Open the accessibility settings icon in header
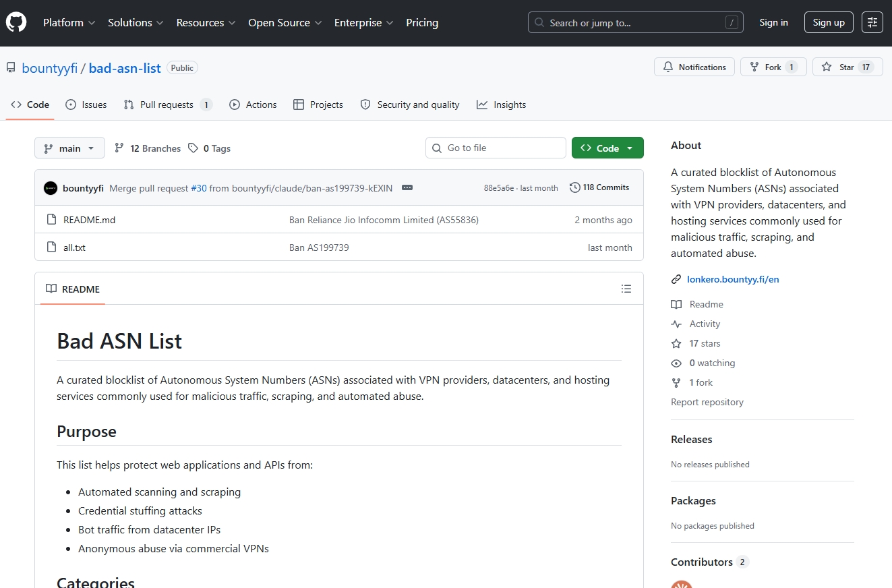Screen dimensions: 892x588 click(872, 22)
